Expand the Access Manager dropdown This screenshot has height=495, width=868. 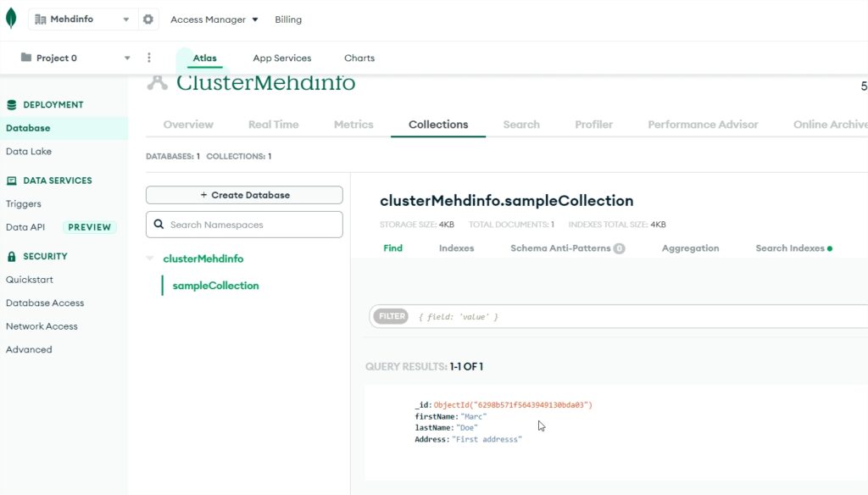[x=214, y=19]
